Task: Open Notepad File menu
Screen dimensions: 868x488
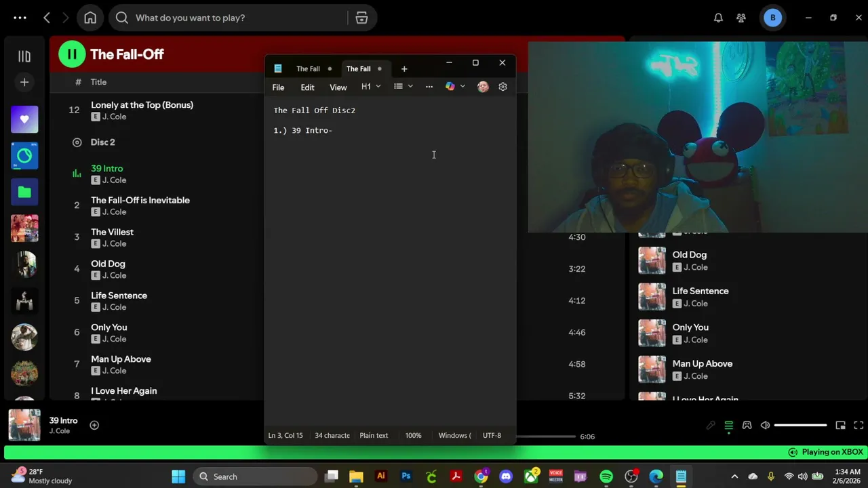Action: tap(278, 87)
